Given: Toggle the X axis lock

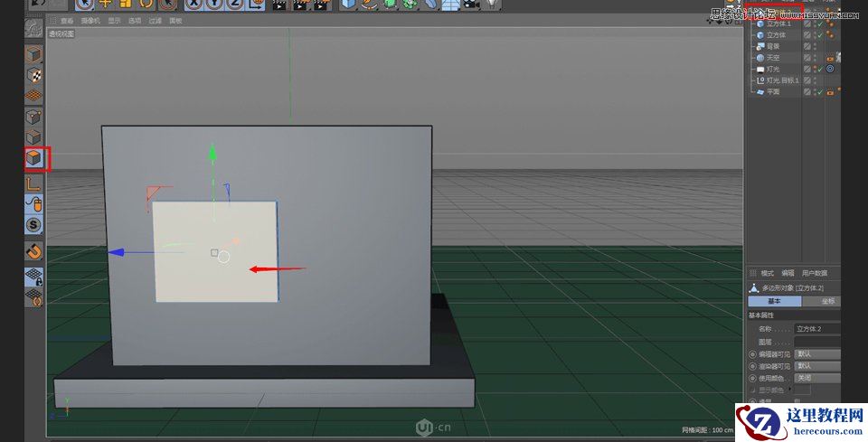Looking at the screenshot, I should 193,5.
